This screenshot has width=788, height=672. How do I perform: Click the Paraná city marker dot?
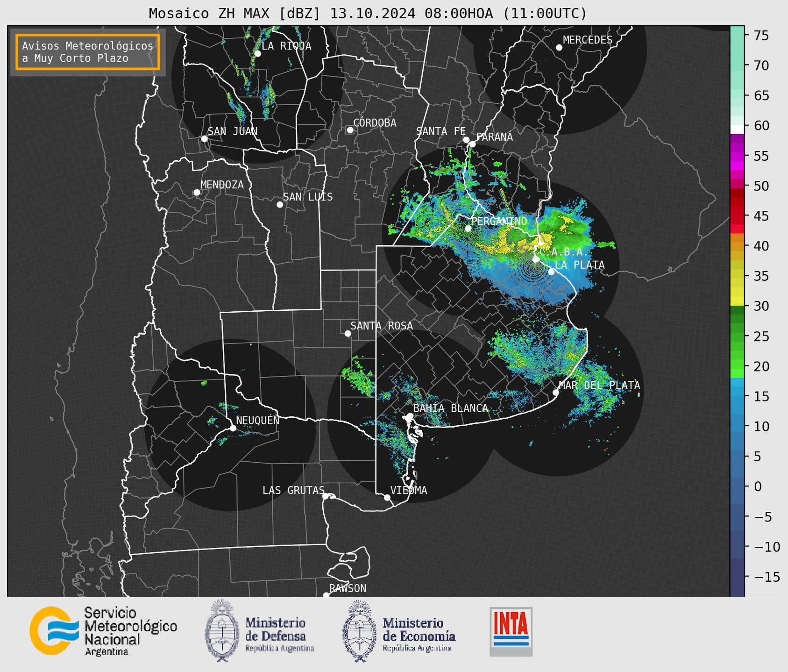(472, 144)
